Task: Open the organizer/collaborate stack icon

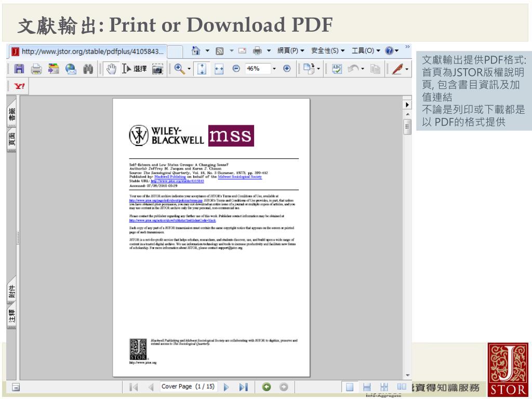Action: [54, 69]
